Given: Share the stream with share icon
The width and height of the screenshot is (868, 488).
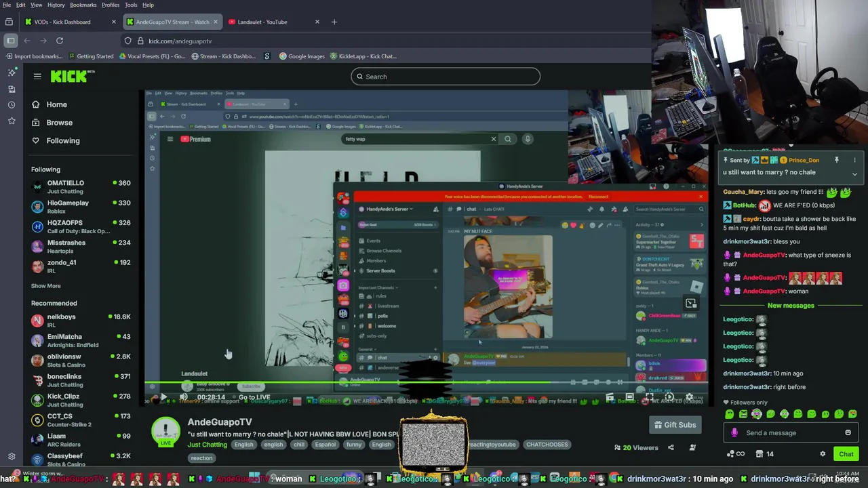Looking at the screenshot, I should [x=671, y=447].
